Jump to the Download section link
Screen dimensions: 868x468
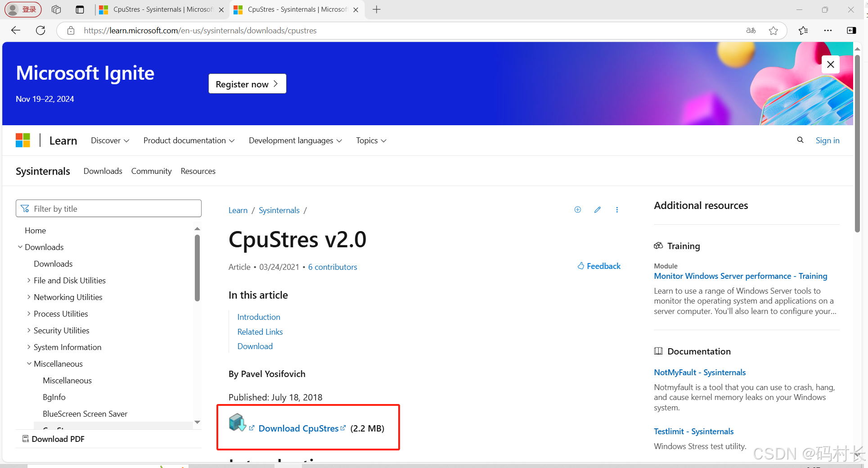click(x=255, y=346)
